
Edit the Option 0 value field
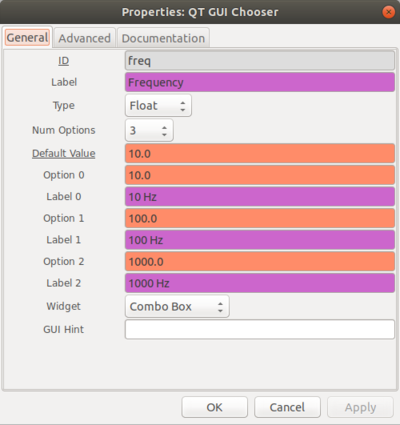click(x=260, y=175)
